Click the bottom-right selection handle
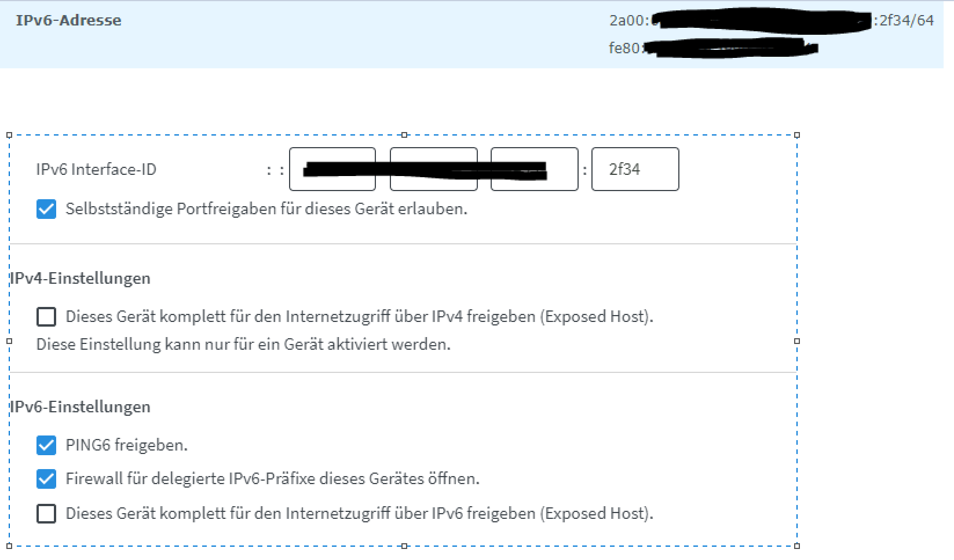 797,546
